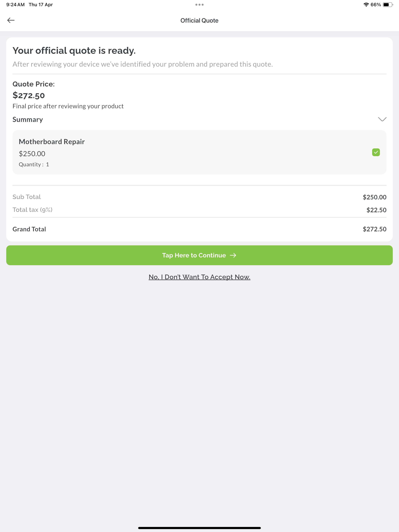Screen dimensions: 399x532
Task: Tap the 9:24 AM clock in the status bar
Action: pos(15,4)
